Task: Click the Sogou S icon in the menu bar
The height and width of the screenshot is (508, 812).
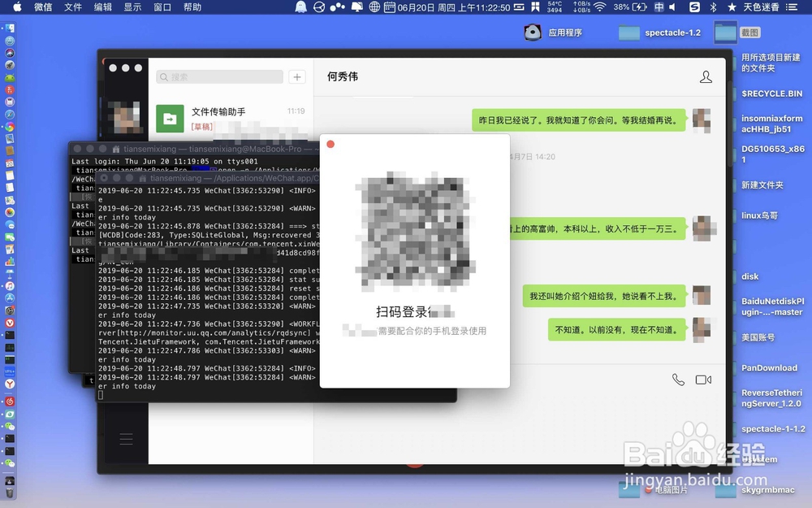Action: click(694, 7)
